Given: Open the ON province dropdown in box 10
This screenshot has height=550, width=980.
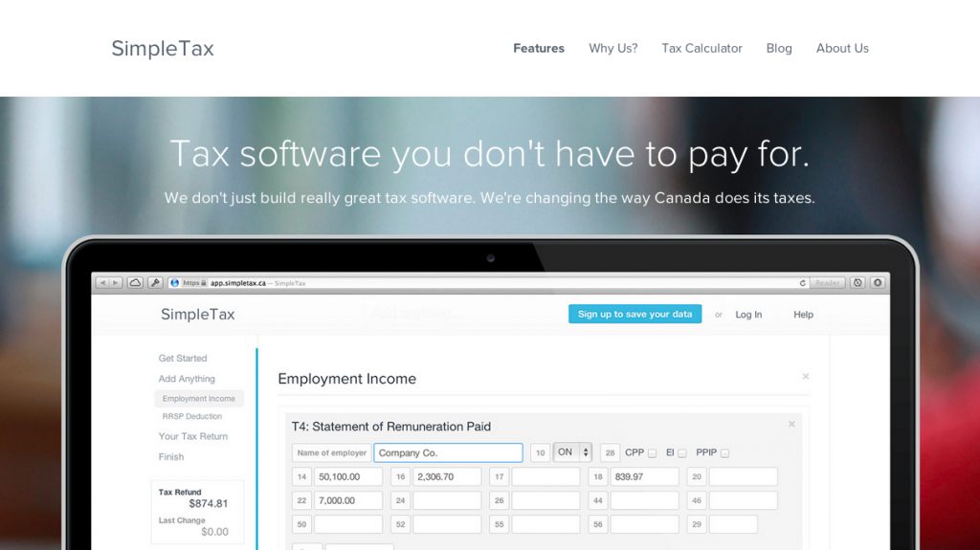Looking at the screenshot, I should click(x=573, y=452).
